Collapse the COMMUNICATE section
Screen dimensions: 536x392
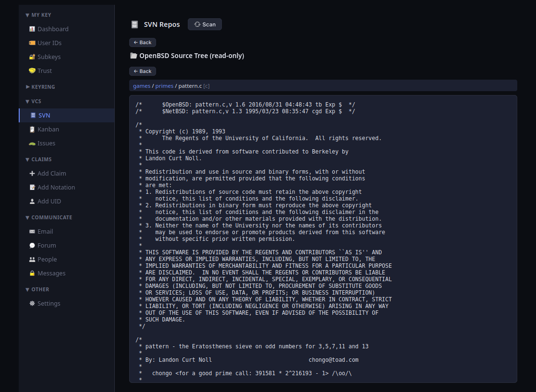coord(49,217)
